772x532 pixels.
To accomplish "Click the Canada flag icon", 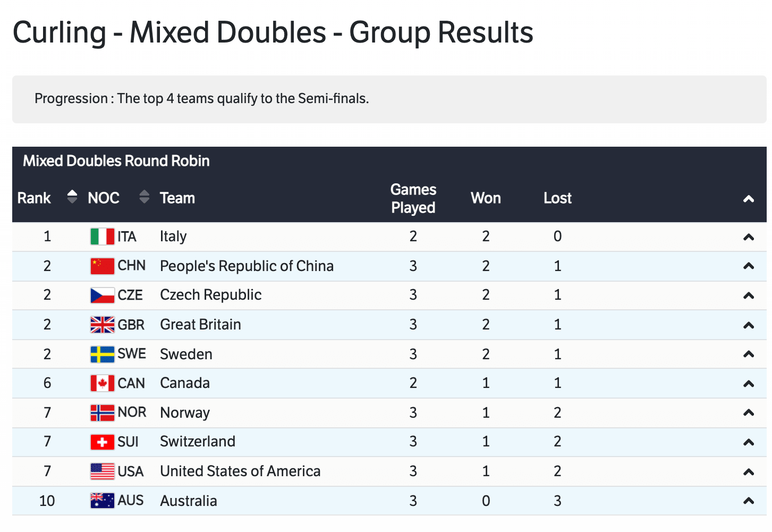I will (x=102, y=383).
